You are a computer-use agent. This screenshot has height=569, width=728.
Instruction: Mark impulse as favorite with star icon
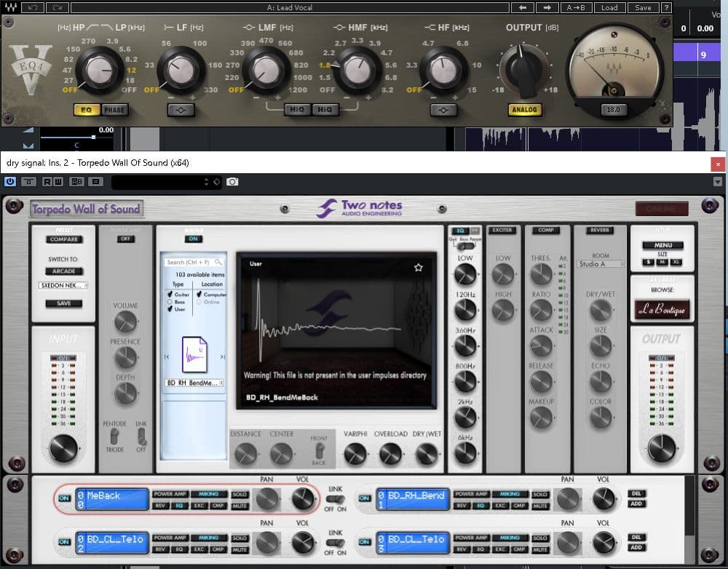pos(419,267)
